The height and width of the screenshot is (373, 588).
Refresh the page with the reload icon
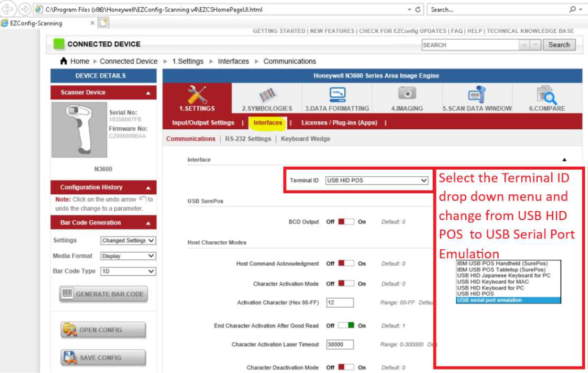click(x=418, y=10)
